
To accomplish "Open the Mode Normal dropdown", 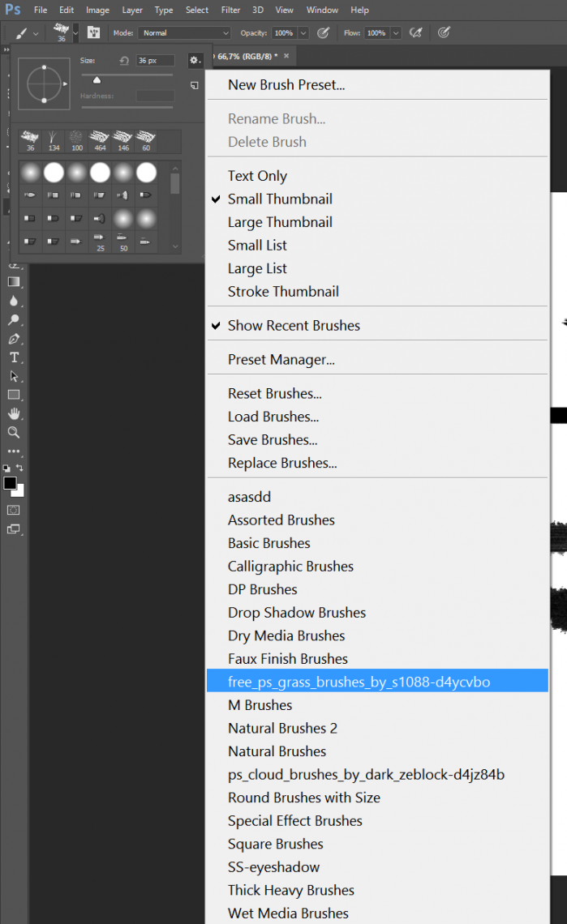I will pos(184,33).
